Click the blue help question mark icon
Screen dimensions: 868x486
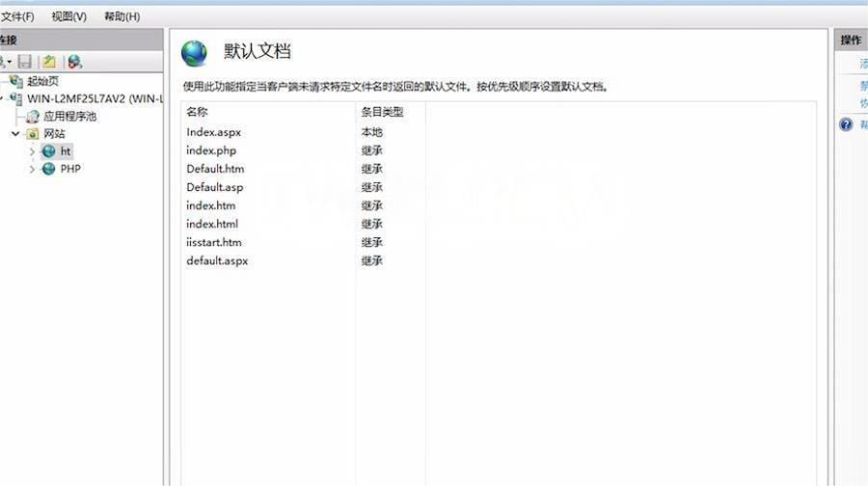846,124
